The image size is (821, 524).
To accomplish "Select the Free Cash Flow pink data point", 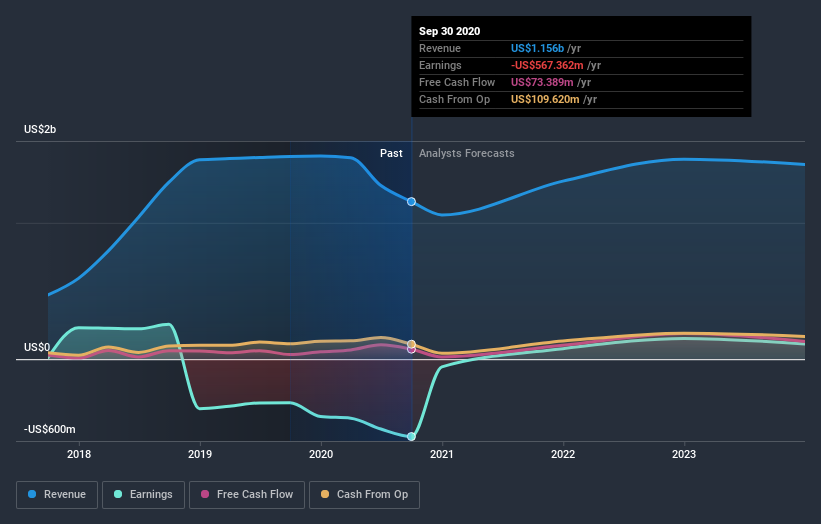I will pyautogui.click(x=412, y=350).
